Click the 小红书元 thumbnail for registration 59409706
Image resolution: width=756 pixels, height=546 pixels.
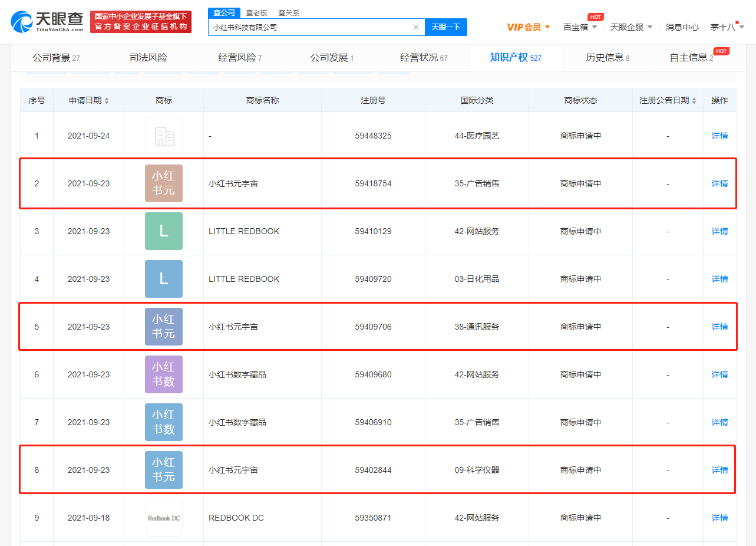pyautogui.click(x=164, y=327)
